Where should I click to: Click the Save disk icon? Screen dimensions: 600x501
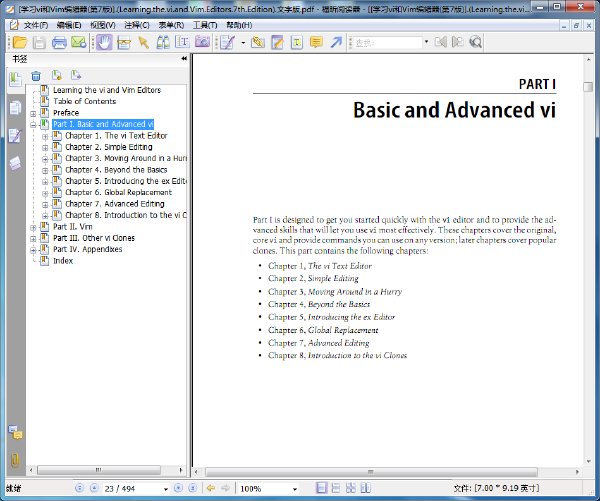39,42
